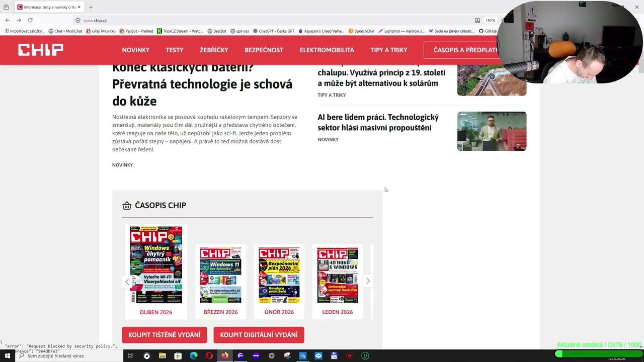Close the chip.cz browser tab
This screenshot has height=362, width=644.
point(79,7)
